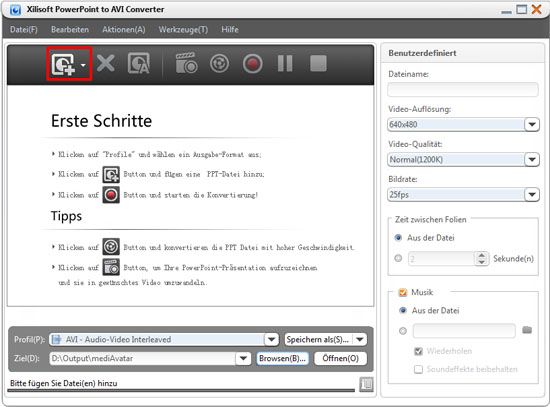Viewport: 550px width, 407px height.
Task: Click the camera record icon in Tipps
Action: coord(111,267)
